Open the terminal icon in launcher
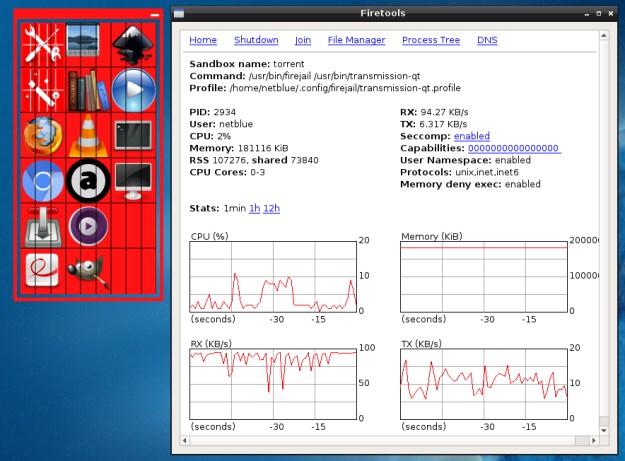This screenshot has height=461, width=625. click(x=132, y=135)
